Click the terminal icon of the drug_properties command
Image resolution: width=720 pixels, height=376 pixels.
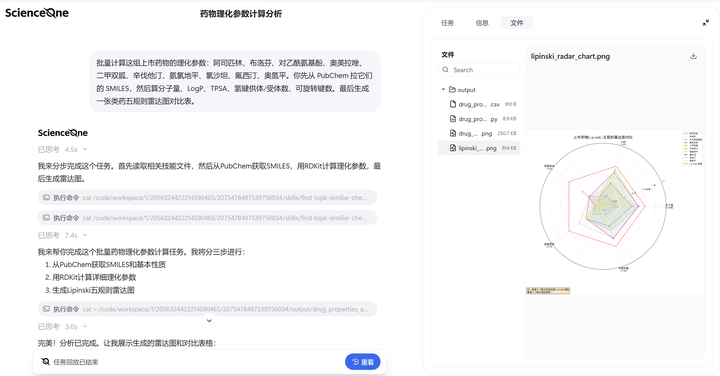[x=46, y=309]
